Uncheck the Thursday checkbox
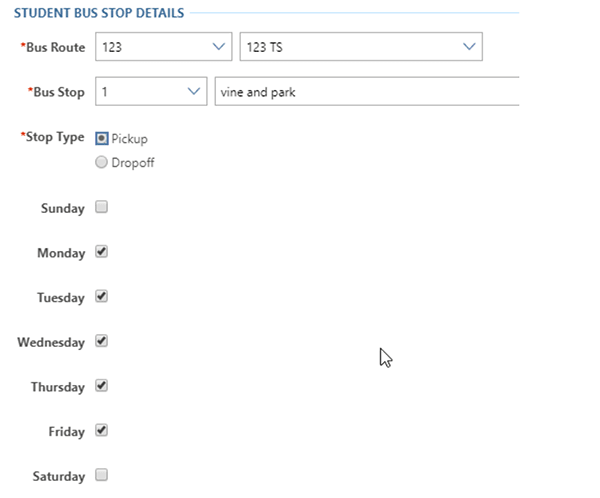This screenshot has height=498, width=600. (101, 386)
